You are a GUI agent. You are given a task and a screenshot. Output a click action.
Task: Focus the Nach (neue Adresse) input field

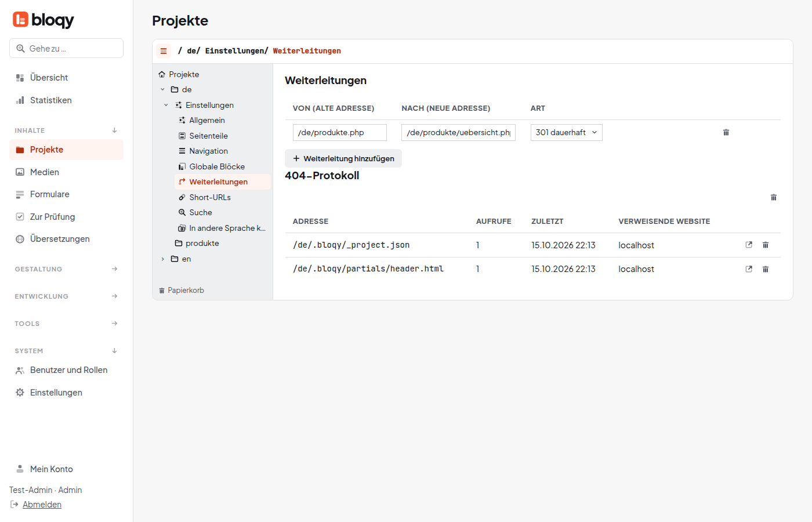[x=458, y=132]
